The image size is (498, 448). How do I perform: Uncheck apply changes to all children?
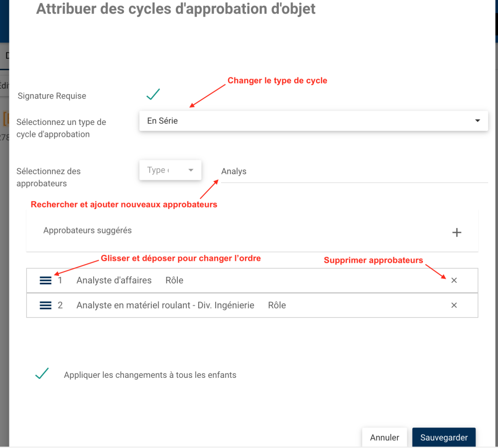42,374
